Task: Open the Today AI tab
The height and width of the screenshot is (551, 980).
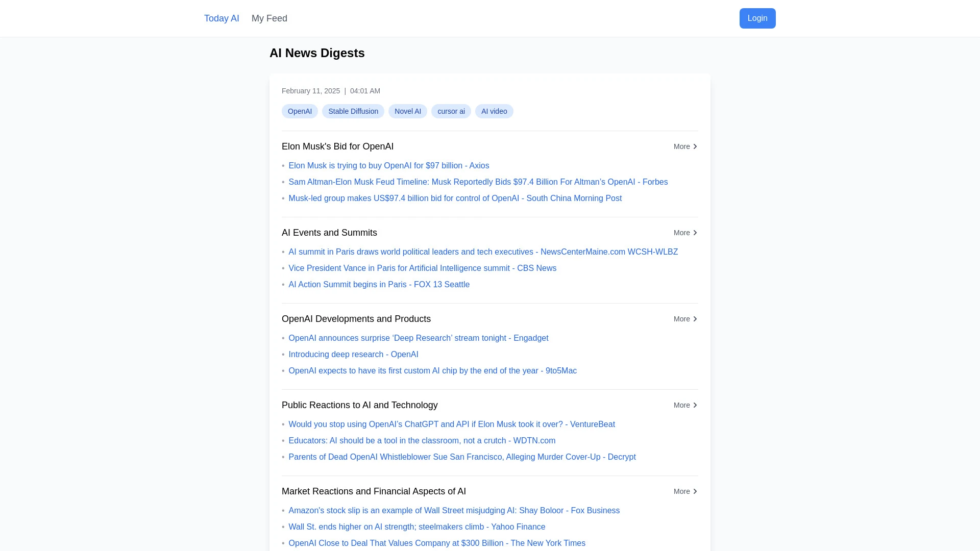Action: tap(222, 18)
